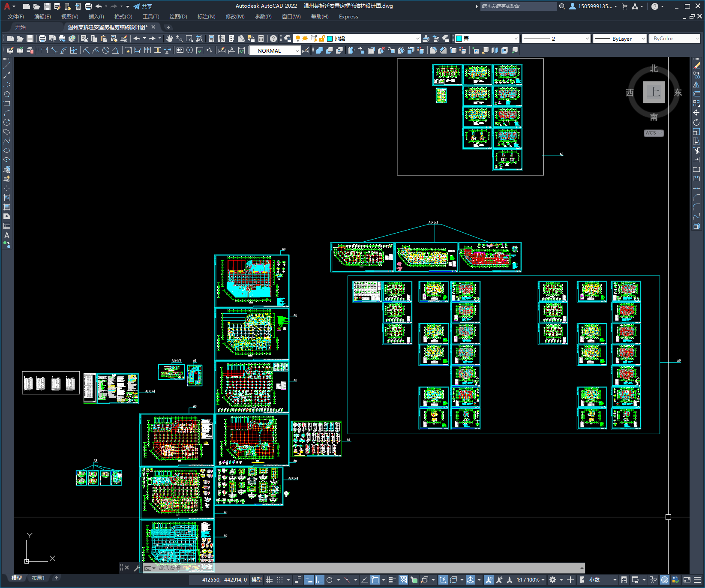
Task: Select the Circle tool in draw toolbar
Action: 7,122
